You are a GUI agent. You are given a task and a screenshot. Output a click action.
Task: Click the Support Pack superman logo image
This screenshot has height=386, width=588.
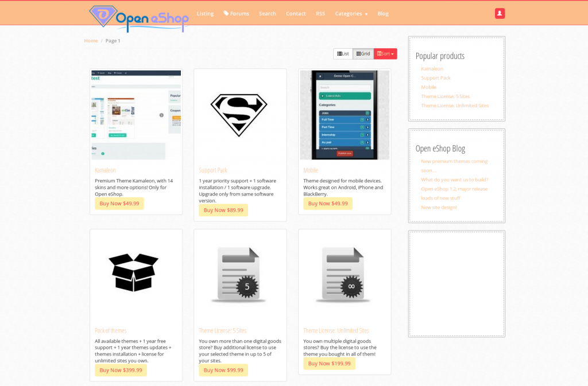click(239, 115)
